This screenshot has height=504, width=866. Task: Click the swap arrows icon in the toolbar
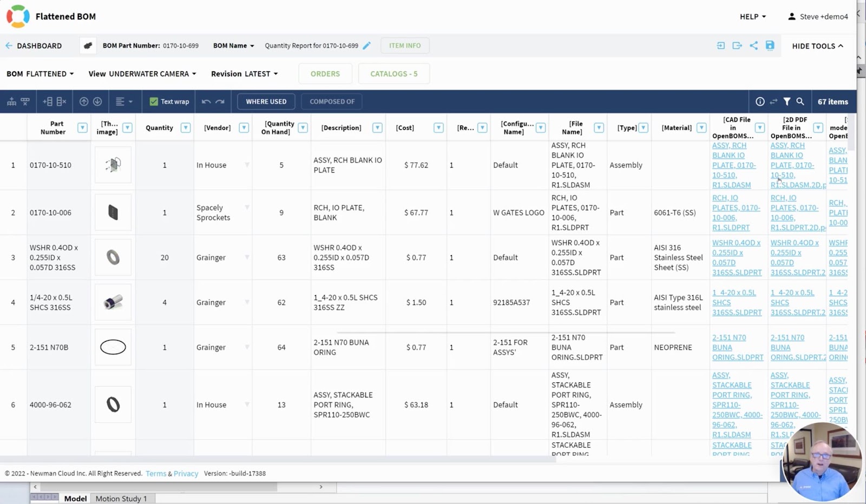point(773,102)
